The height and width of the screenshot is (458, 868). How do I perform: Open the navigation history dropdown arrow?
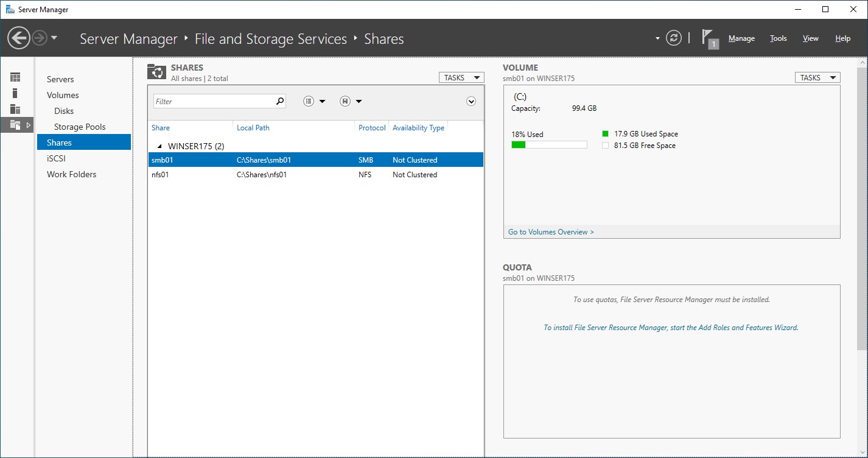(54, 38)
